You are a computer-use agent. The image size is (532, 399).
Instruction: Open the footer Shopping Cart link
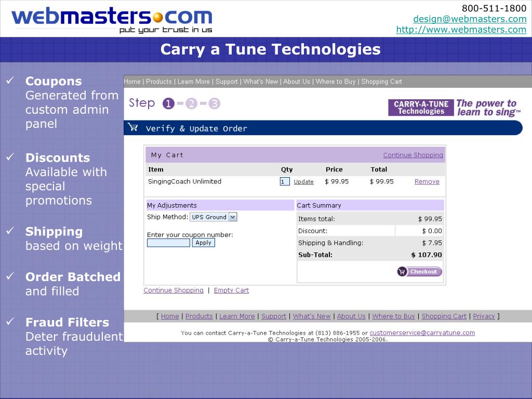pyautogui.click(x=444, y=316)
